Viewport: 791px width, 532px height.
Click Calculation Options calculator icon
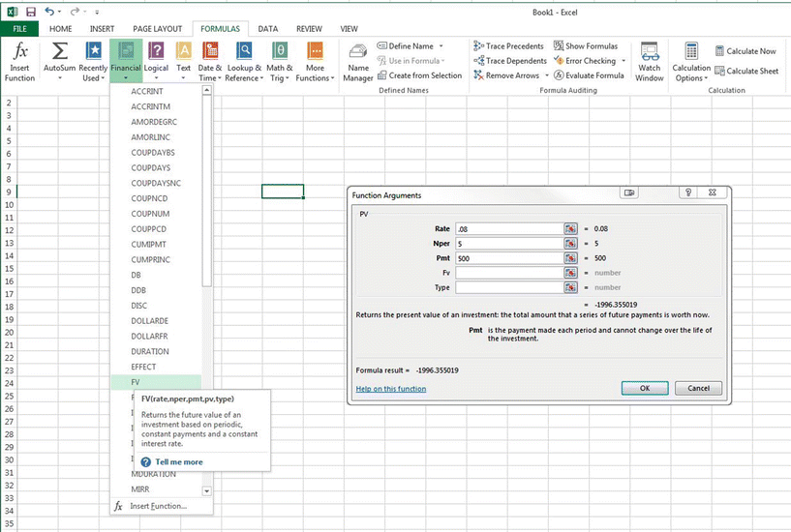pos(691,51)
